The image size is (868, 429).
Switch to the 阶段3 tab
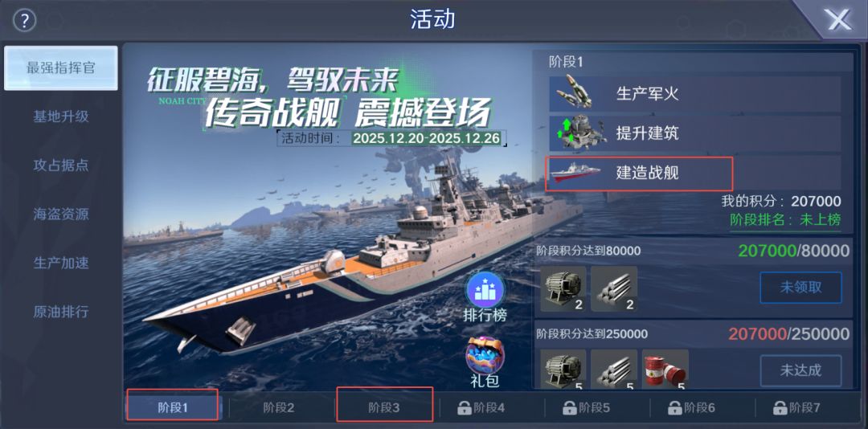(x=384, y=409)
